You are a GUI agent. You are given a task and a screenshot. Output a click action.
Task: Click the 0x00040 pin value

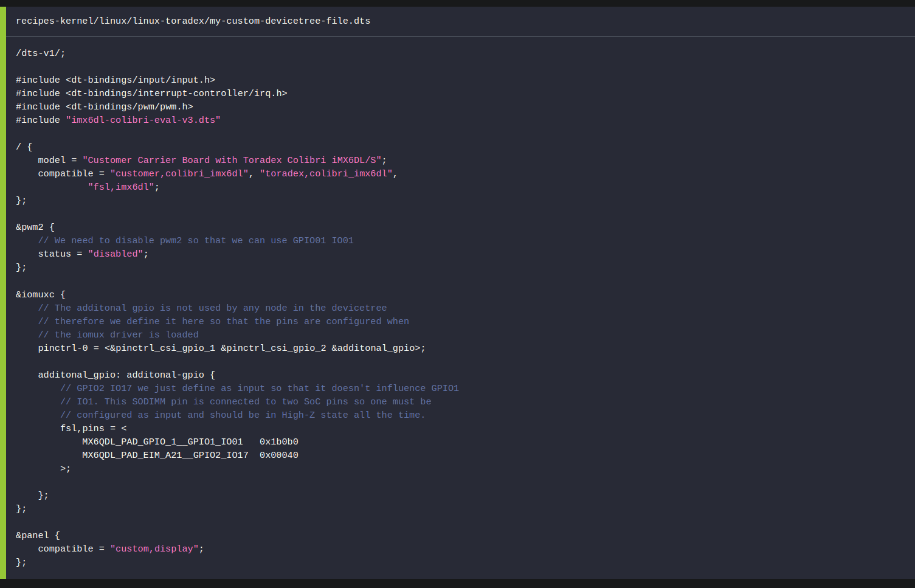pyautogui.click(x=279, y=455)
